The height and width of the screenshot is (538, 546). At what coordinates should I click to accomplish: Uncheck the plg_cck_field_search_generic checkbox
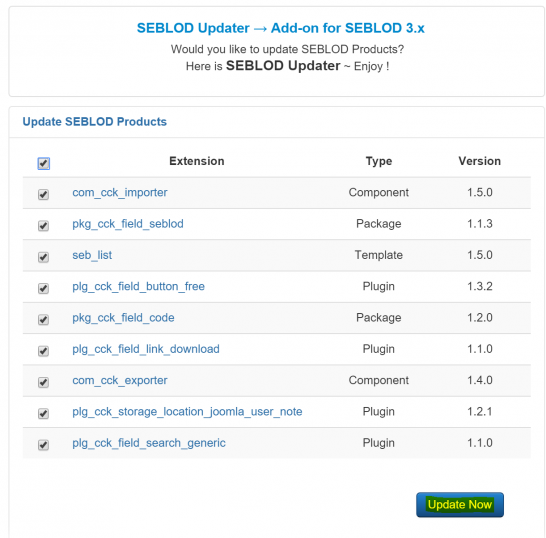click(x=43, y=445)
